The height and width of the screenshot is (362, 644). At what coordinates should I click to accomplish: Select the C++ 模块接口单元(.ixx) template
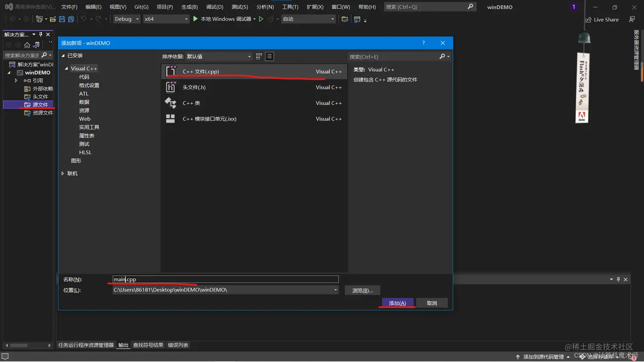pos(254,119)
